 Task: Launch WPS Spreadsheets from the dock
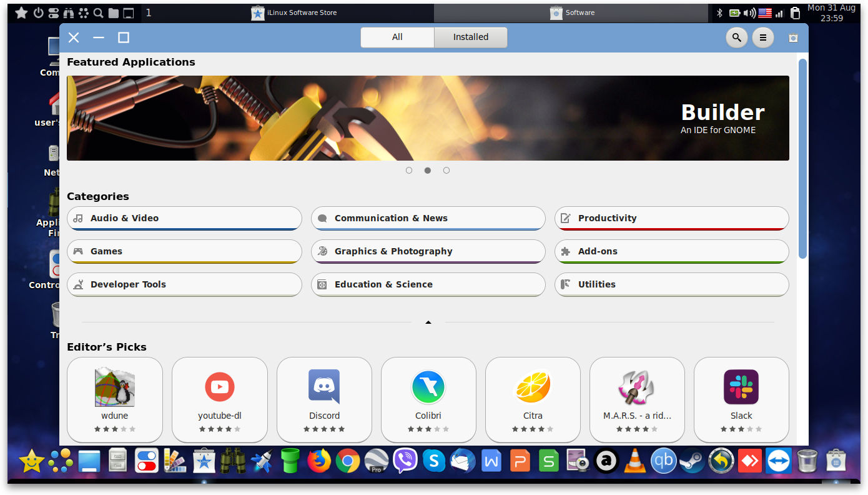[x=549, y=462]
